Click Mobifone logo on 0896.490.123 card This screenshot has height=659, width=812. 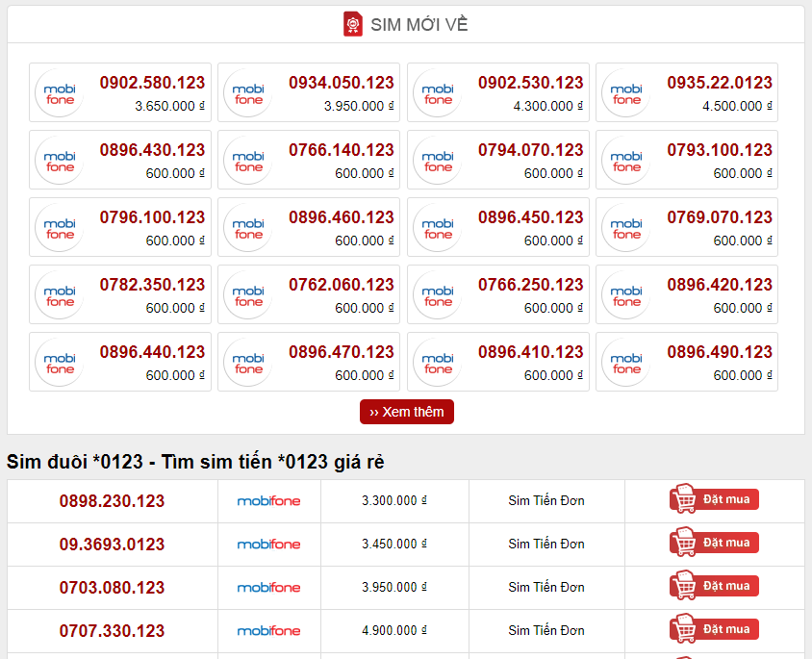click(x=626, y=363)
